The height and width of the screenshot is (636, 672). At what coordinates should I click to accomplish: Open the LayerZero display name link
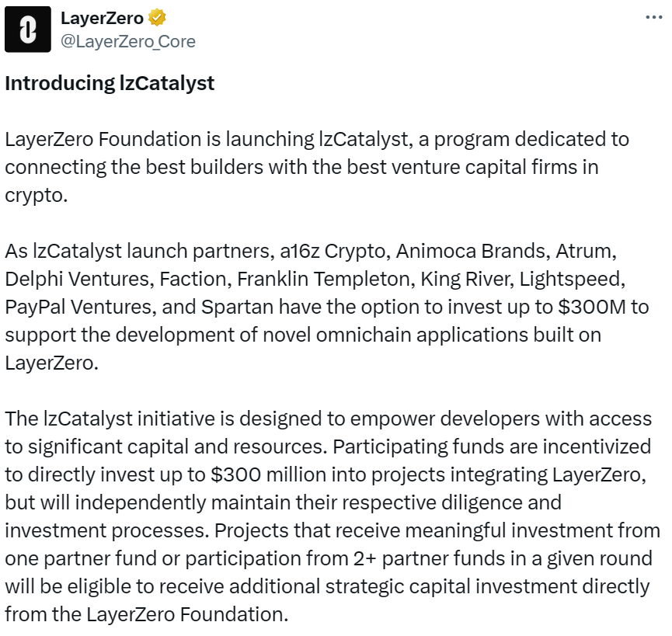point(102,18)
